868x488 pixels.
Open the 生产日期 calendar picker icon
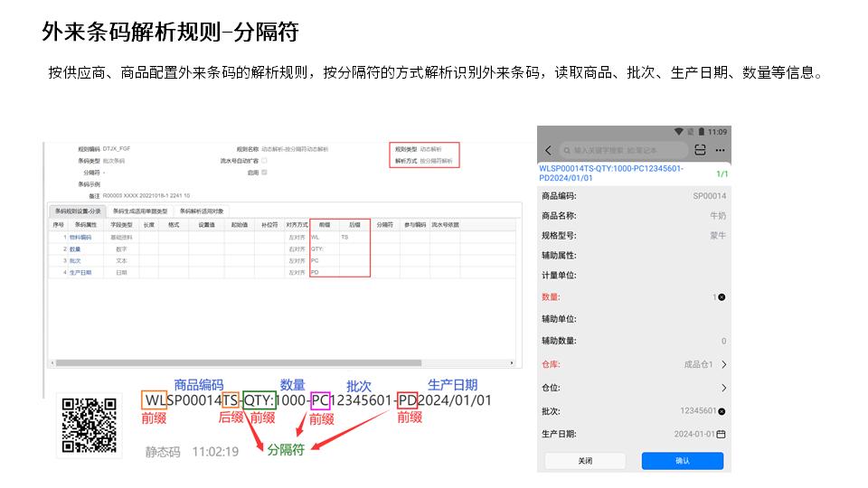722,434
